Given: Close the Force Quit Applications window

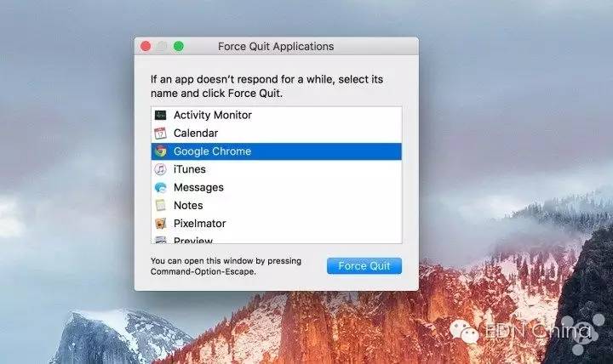Looking at the screenshot, I should 146,47.
